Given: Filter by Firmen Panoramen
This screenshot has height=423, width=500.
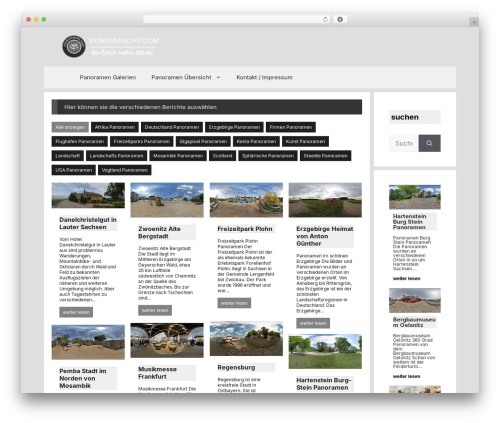Looking at the screenshot, I should (291, 127).
